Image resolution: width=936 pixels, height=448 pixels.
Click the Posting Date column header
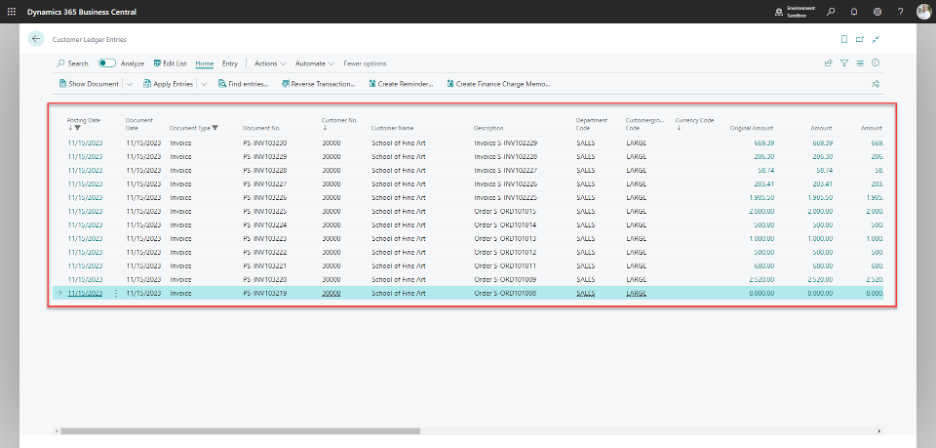84,123
